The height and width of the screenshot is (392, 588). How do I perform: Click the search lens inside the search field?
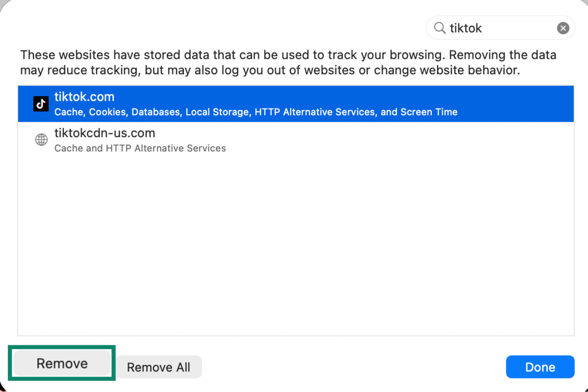point(439,28)
